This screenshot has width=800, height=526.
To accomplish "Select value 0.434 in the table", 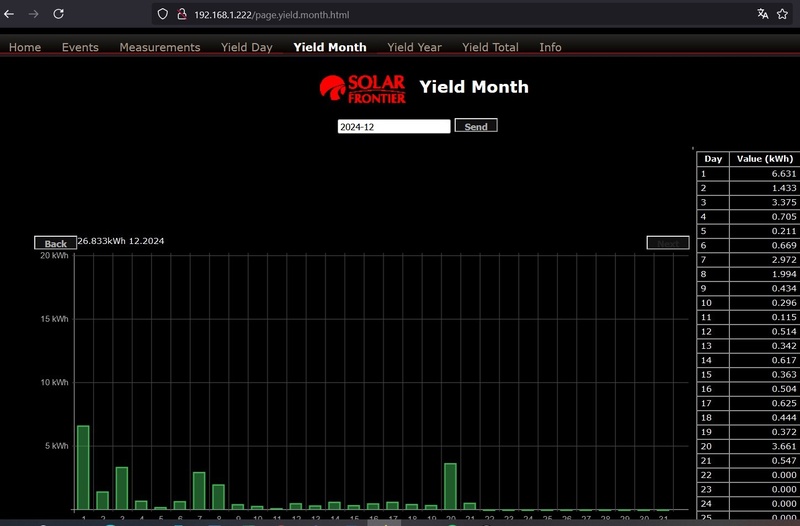I will click(784, 288).
